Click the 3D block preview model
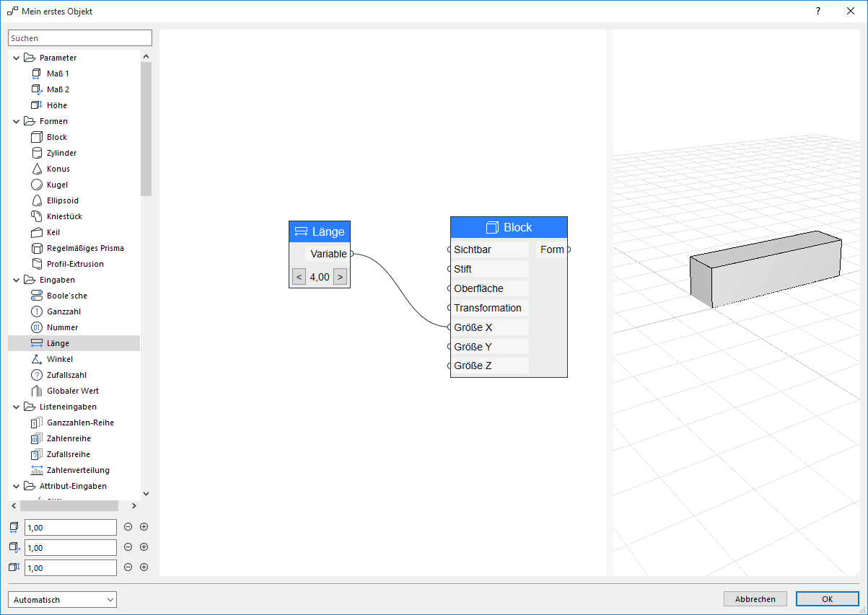868x615 pixels. click(x=765, y=270)
